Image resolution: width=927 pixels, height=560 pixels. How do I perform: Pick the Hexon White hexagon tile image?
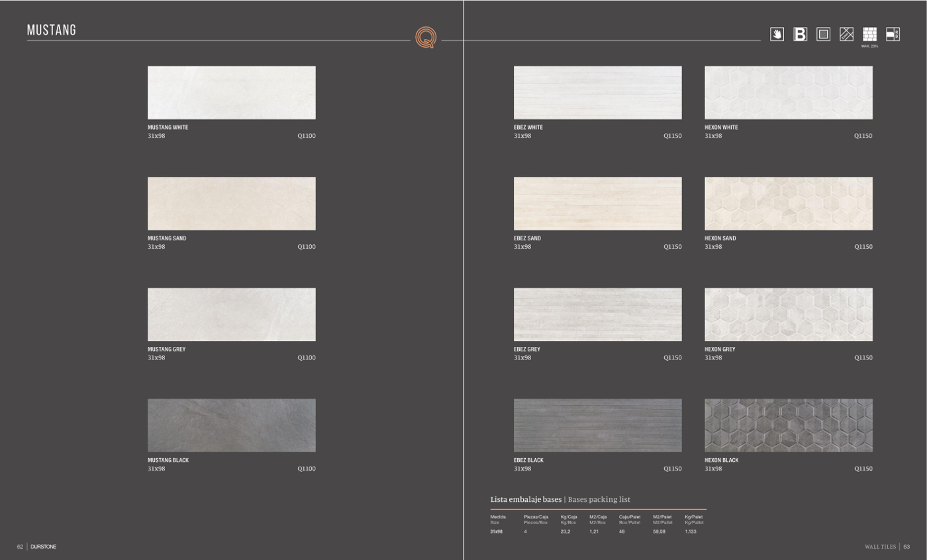(789, 93)
